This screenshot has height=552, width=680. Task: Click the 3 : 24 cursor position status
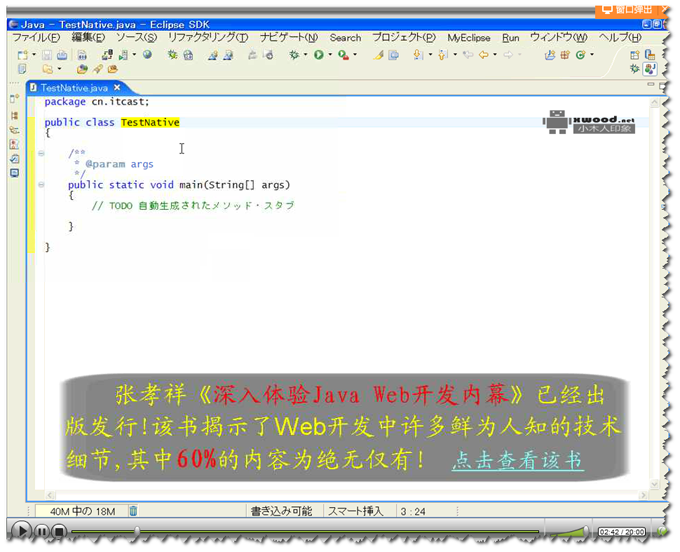coord(413,512)
